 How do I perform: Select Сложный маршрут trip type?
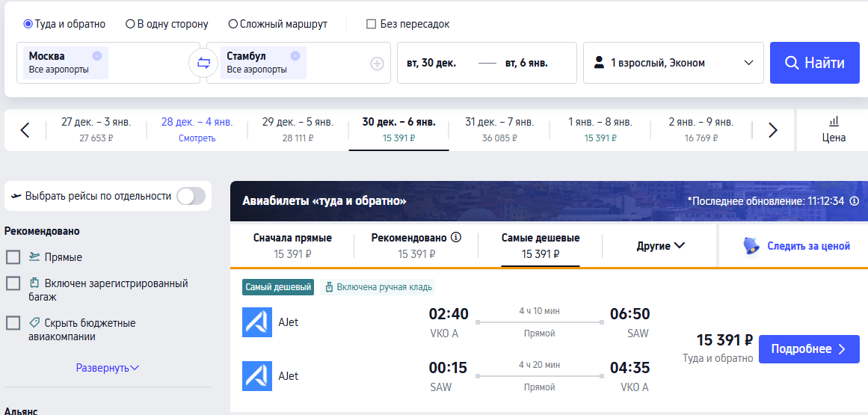[278, 24]
